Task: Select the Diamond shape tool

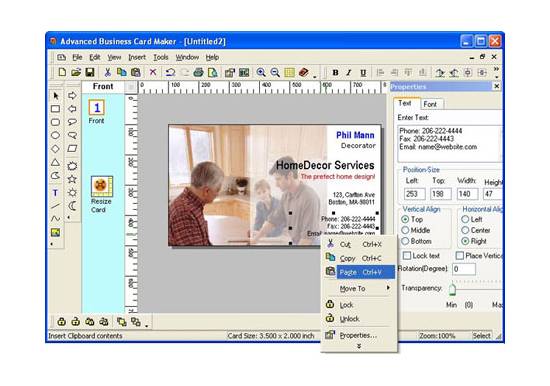Action: click(55, 149)
